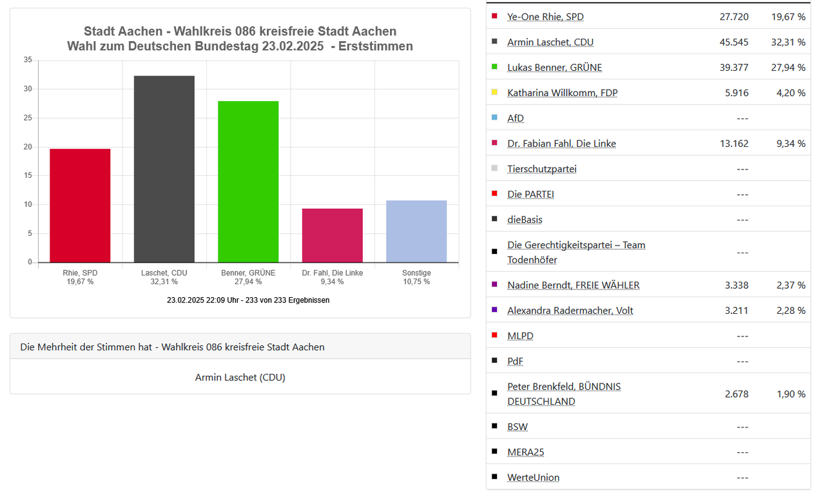Screen dimensions: 825x504
Task: Click the magenta Die Linke bar in chart
Action: pyautogui.click(x=332, y=235)
